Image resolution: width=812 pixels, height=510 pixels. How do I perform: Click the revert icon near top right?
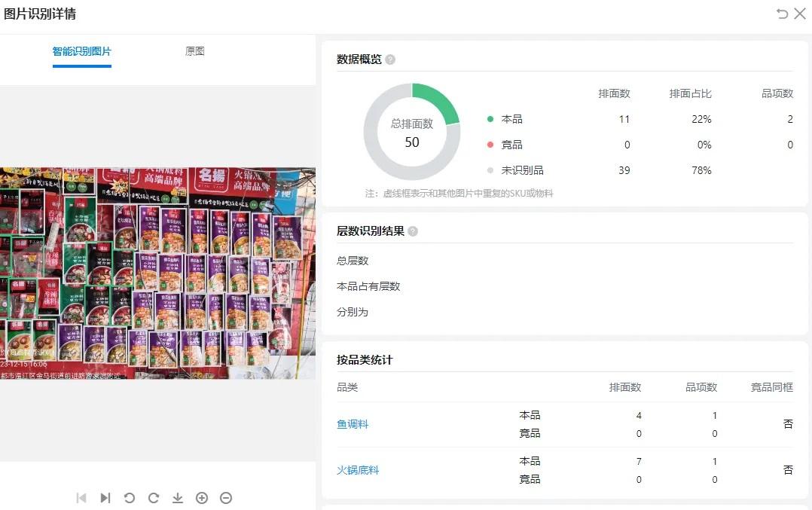pyautogui.click(x=782, y=14)
